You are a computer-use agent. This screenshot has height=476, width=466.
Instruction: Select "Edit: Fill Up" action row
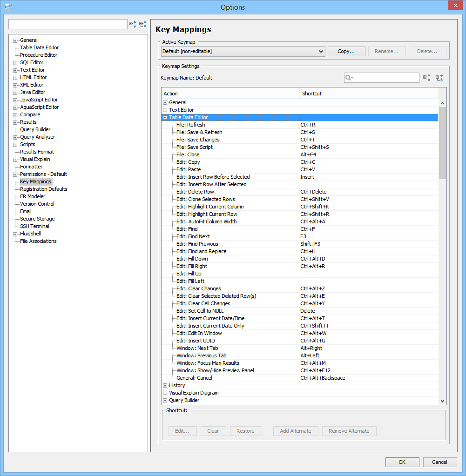click(x=300, y=274)
